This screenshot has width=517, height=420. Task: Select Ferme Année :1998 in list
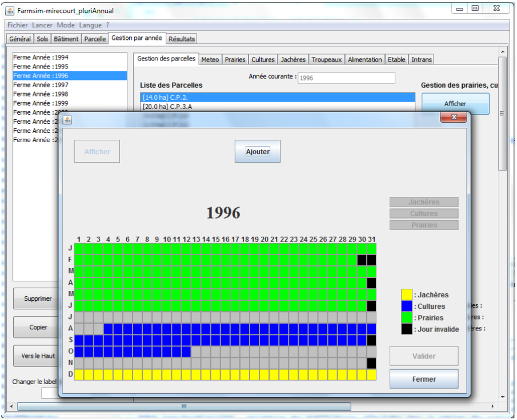pos(70,94)
